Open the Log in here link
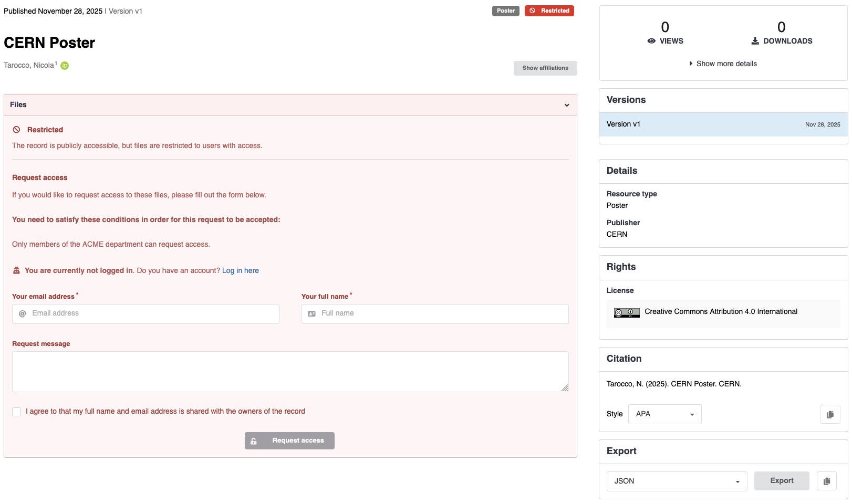 point(240,270)
